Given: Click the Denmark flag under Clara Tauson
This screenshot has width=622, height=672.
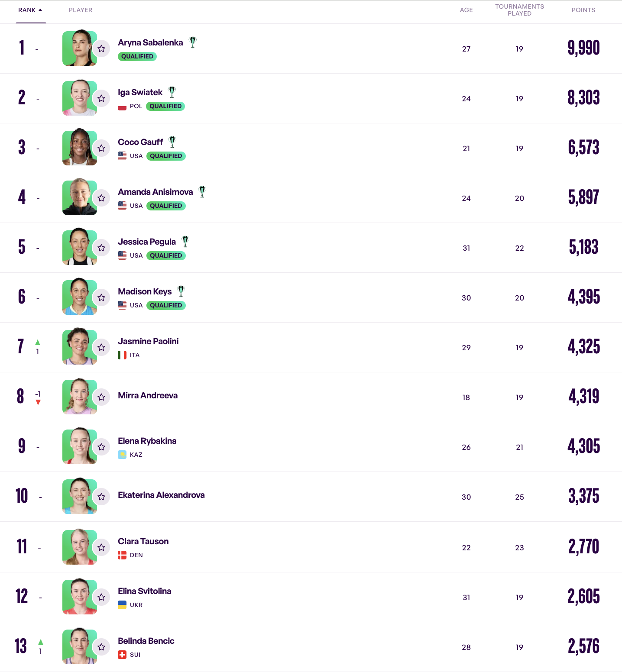Looking at the screenshot, I should (122, 555).
